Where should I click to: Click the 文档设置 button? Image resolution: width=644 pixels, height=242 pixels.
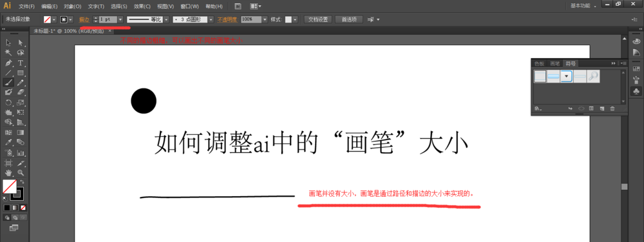[318, 19]
